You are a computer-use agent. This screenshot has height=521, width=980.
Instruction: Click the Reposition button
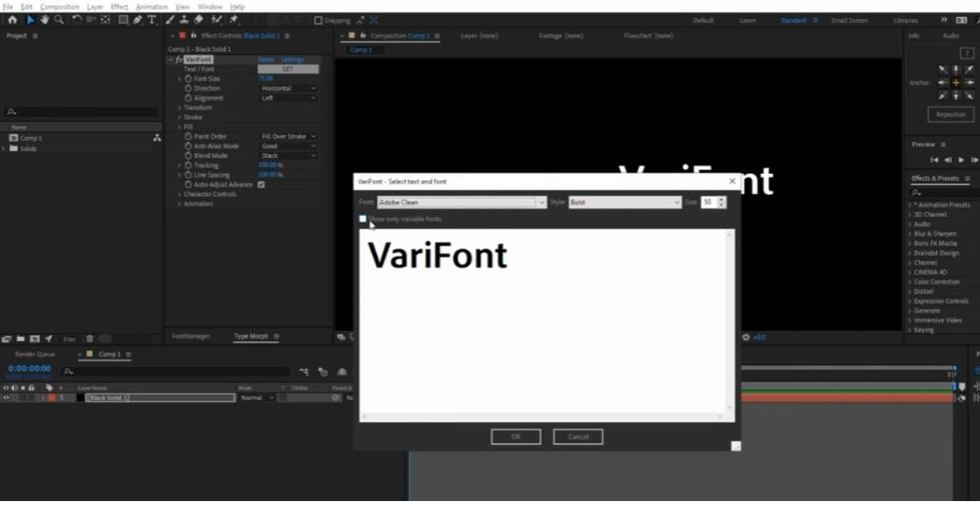(951, 114)
